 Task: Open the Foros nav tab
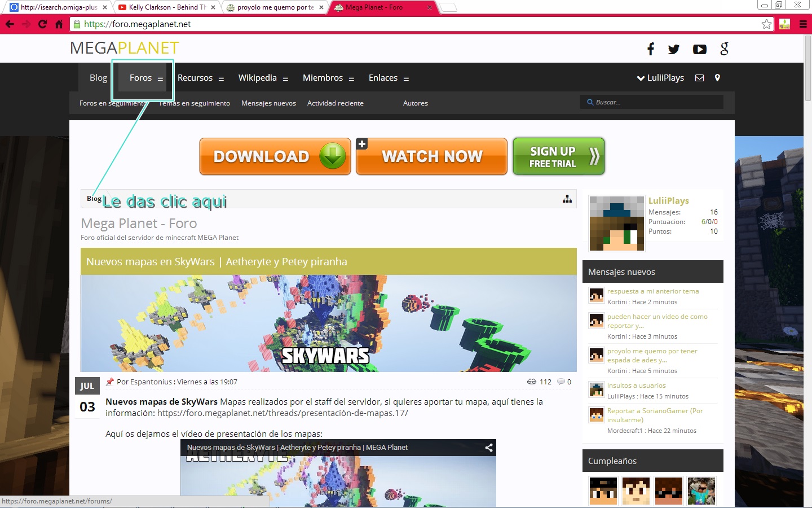(140, 78)
